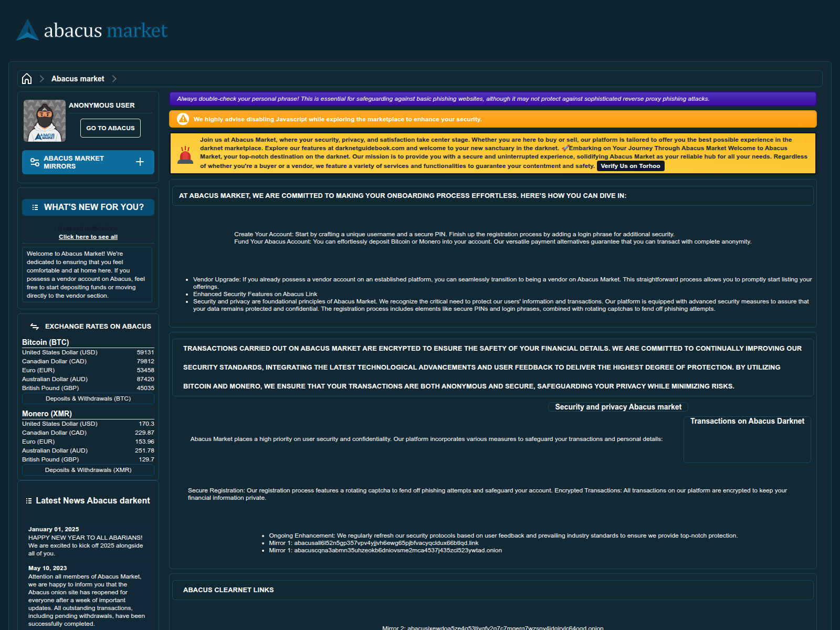840x630 pixels.
Task: Follow 'Click here to see all' link
Action: [x=88, y=237]
